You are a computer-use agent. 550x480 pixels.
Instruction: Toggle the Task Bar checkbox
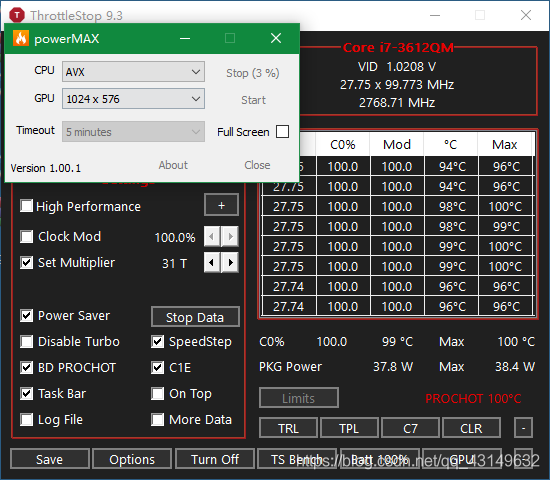click(x=27, y=393)
